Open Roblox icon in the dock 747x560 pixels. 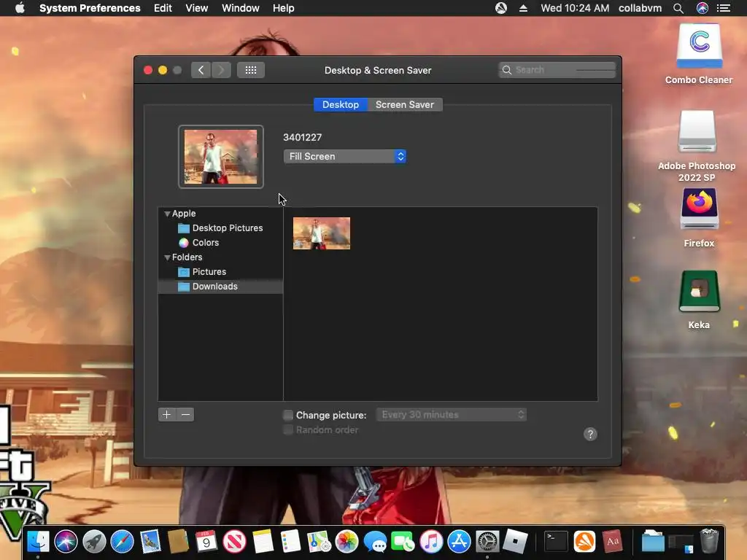[x=516, y=542]
